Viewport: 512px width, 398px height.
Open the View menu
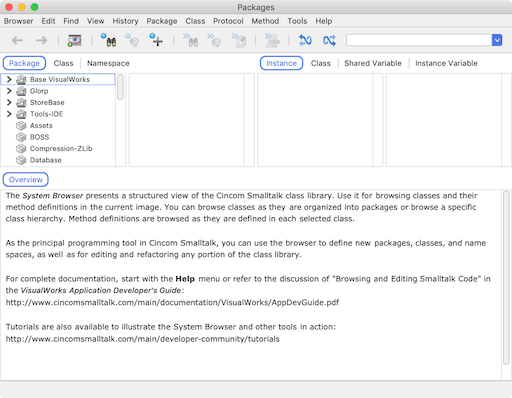click(x=96, y=21)
